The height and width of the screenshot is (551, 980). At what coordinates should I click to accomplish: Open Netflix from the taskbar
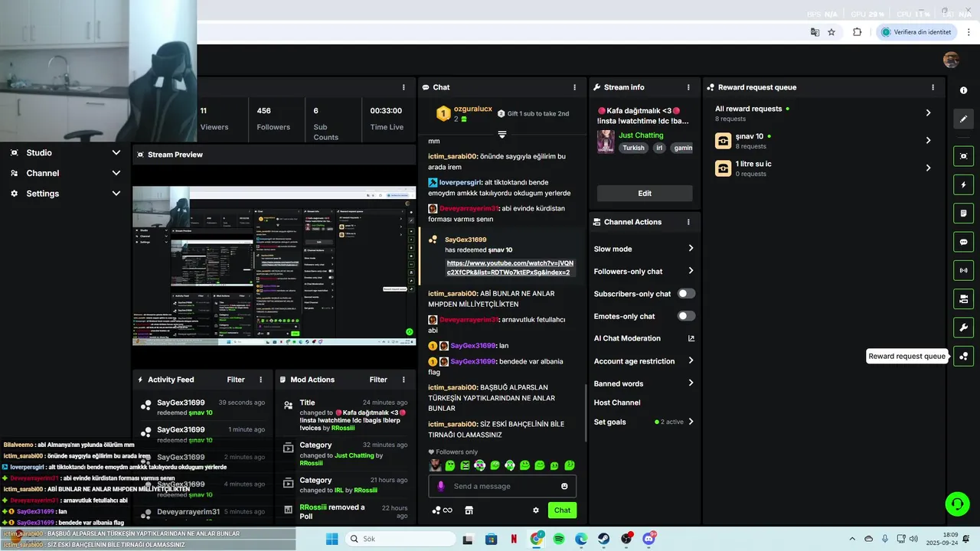[x=514, y=539]
